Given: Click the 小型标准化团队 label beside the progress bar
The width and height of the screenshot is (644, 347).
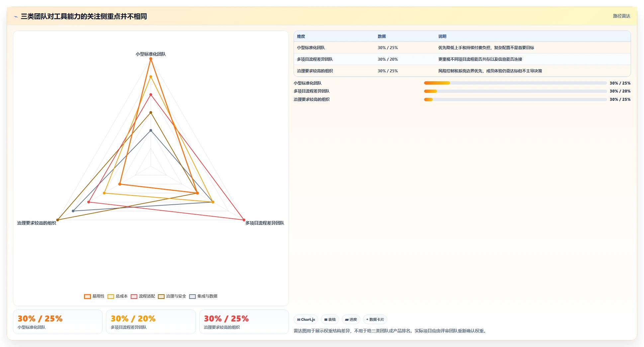Looking at the screenshot, I should (x=308, y=83).
